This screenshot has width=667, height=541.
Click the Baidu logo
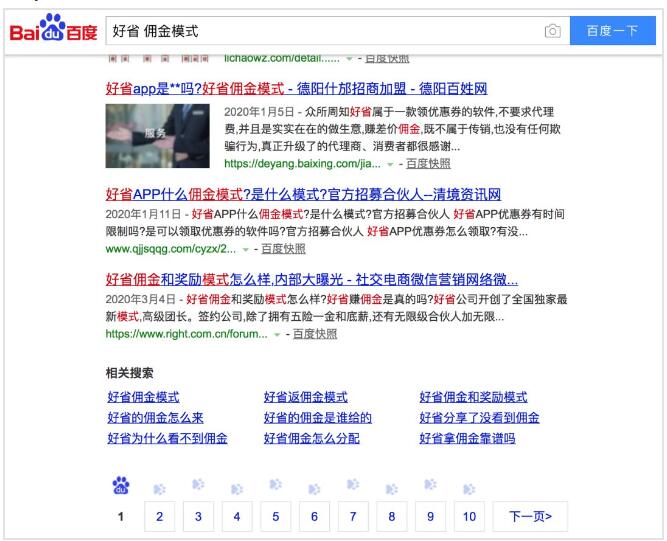point(52,33)
